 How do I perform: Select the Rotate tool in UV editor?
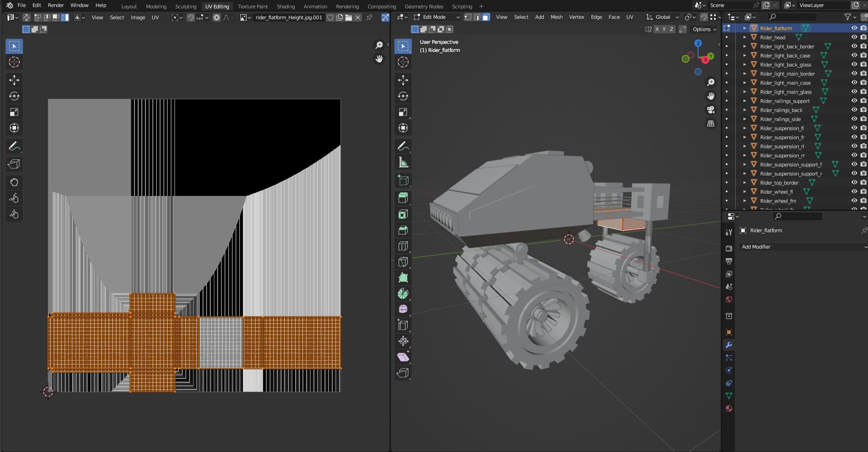point(14,96)
